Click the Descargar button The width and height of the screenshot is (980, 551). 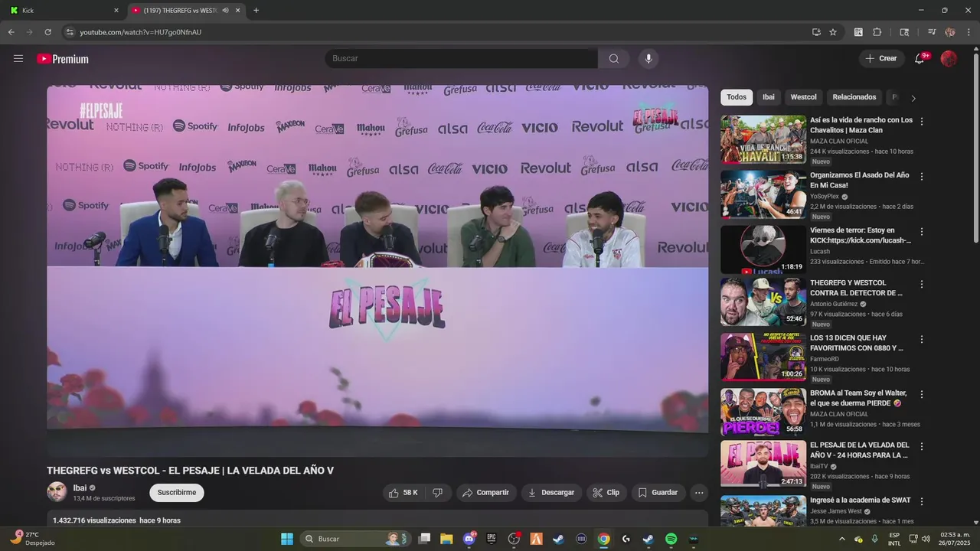551,493
